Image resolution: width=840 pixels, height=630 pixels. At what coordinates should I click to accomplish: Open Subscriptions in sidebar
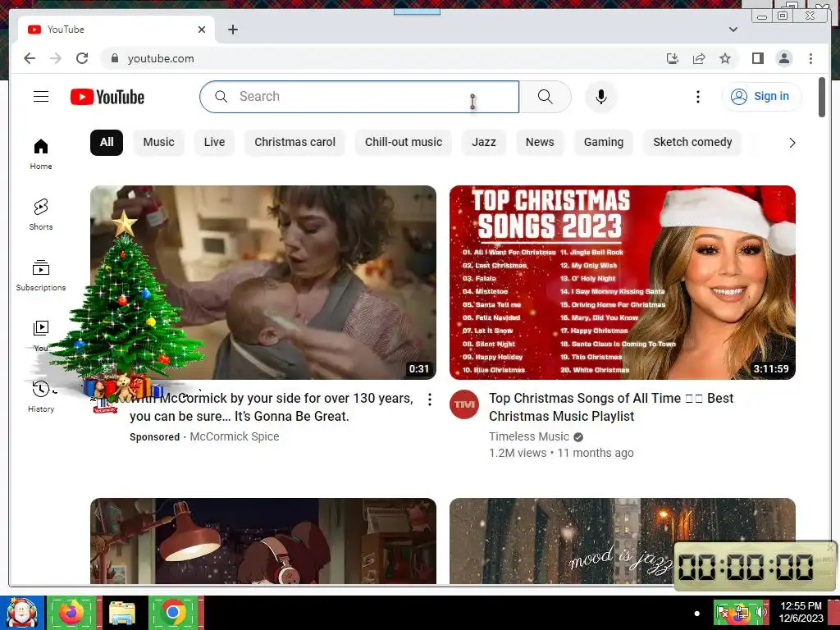tap(41, 276)
